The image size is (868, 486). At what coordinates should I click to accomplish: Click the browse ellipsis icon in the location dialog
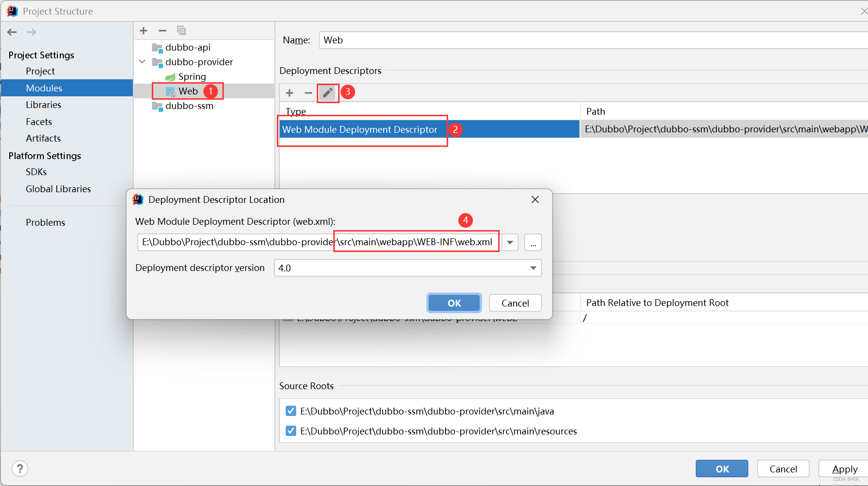[x=533, y=242]
